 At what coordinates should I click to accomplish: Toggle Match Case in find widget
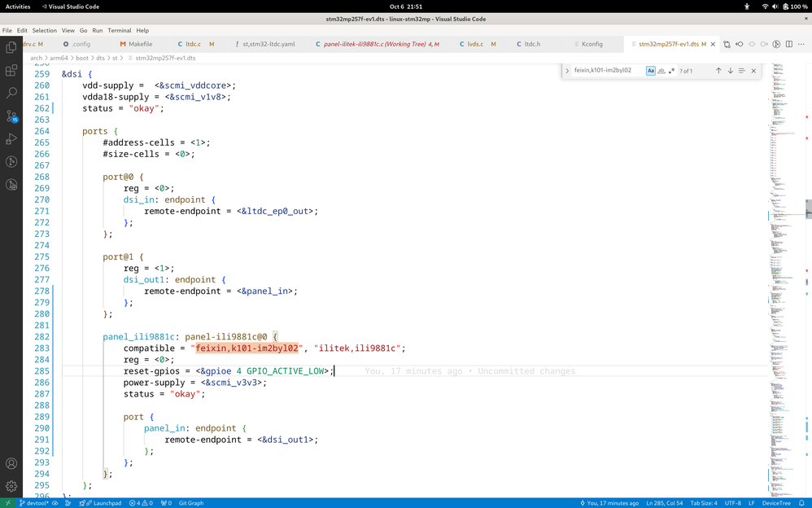click(x=650, y=71)
